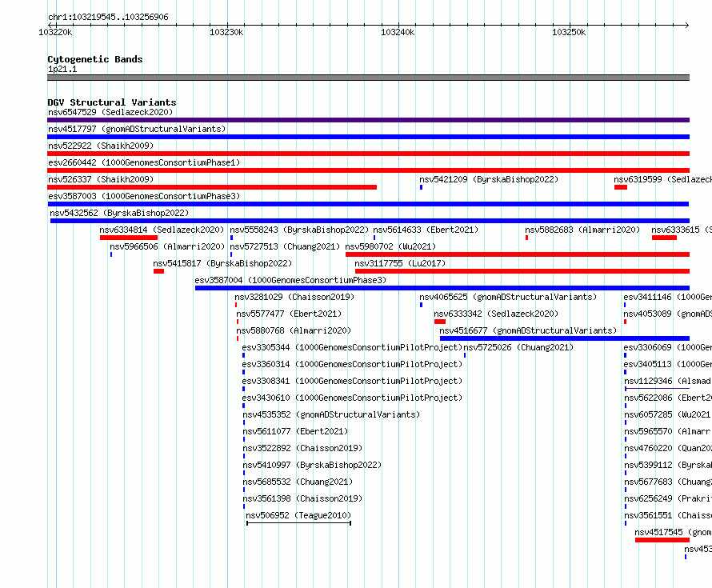Image resolution: width=712 pixels, height=588 pixels.
Task: Click the nsv5685532 (Chuang2021) label
Action: (x=298, y=482)
